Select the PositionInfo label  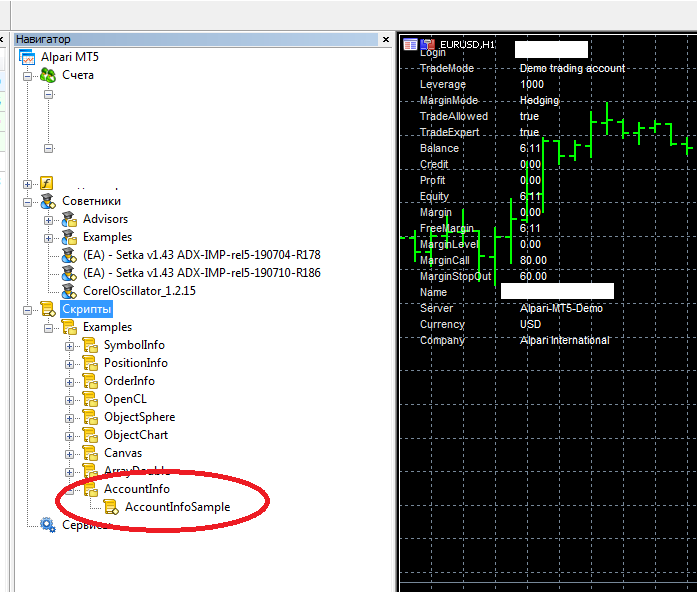136,363
